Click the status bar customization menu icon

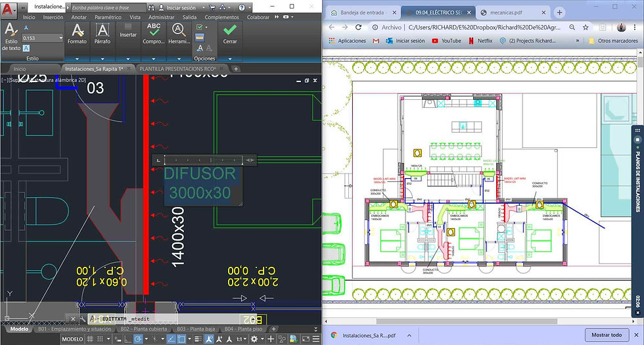[x=316, y=339]
